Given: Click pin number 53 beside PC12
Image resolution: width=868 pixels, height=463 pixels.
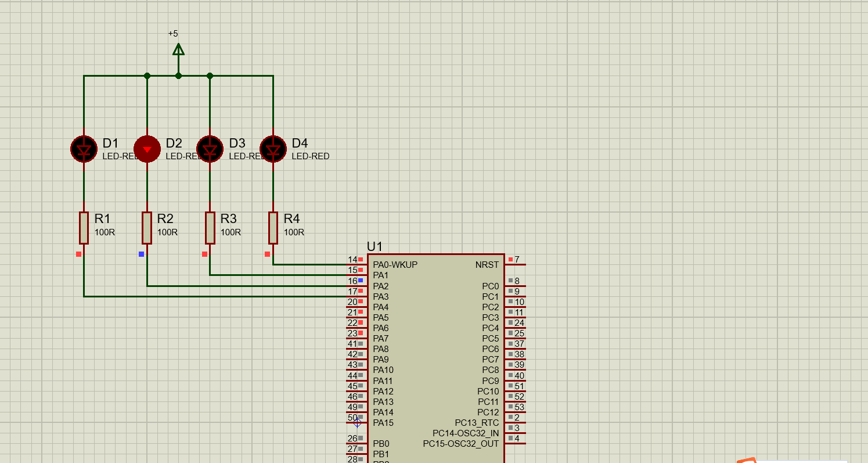Looking at the screenshot, I should tap(519, 407).
